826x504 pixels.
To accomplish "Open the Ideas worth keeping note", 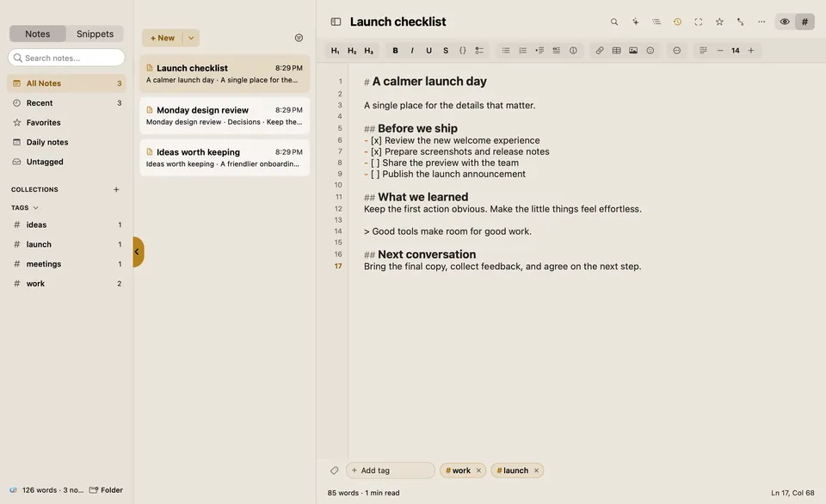I will [x=225, y=157].
